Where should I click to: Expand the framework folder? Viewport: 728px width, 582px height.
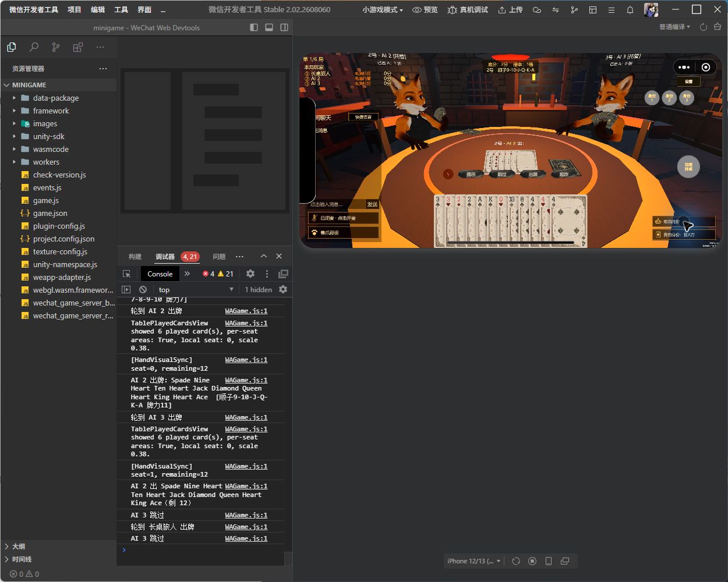(x=51, y=111)
